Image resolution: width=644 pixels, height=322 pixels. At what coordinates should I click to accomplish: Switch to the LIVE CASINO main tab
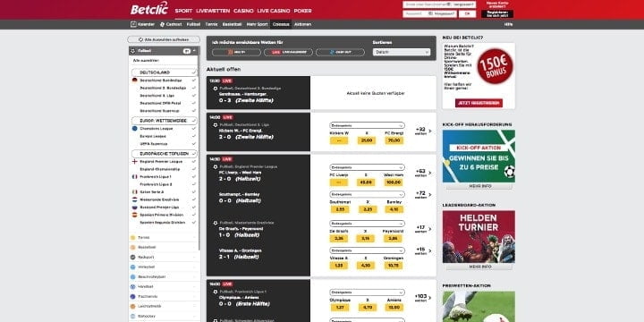coord(274,11)
